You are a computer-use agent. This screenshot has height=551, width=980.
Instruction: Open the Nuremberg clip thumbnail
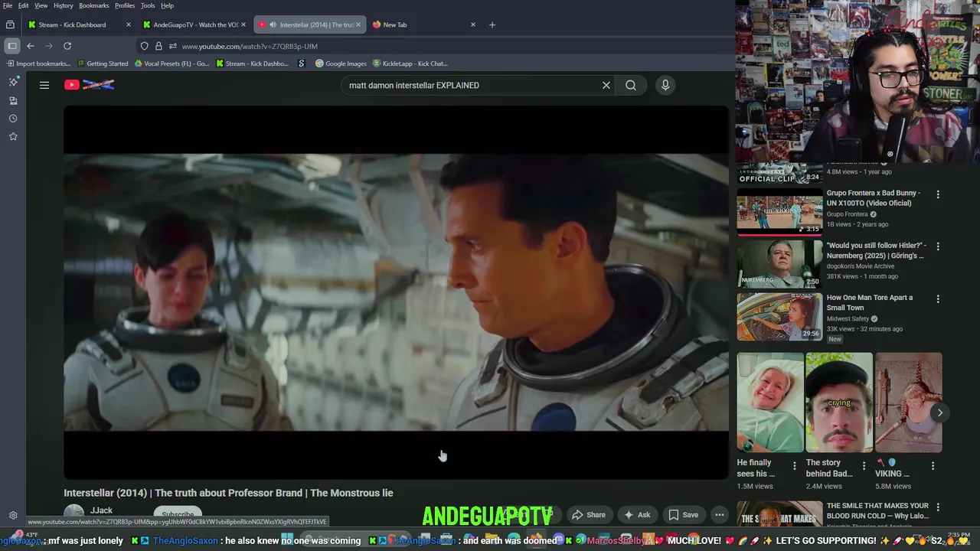779,264
